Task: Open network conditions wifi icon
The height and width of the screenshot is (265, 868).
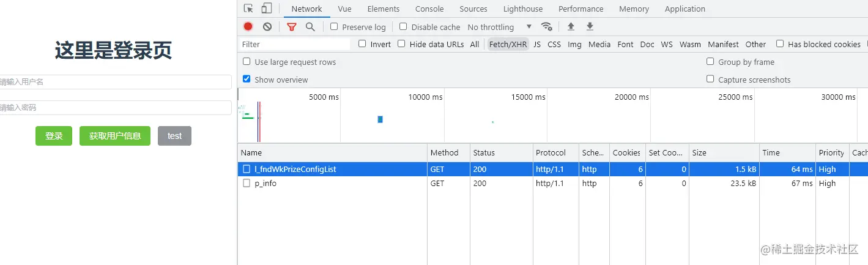Action: [x=547, y=27]
